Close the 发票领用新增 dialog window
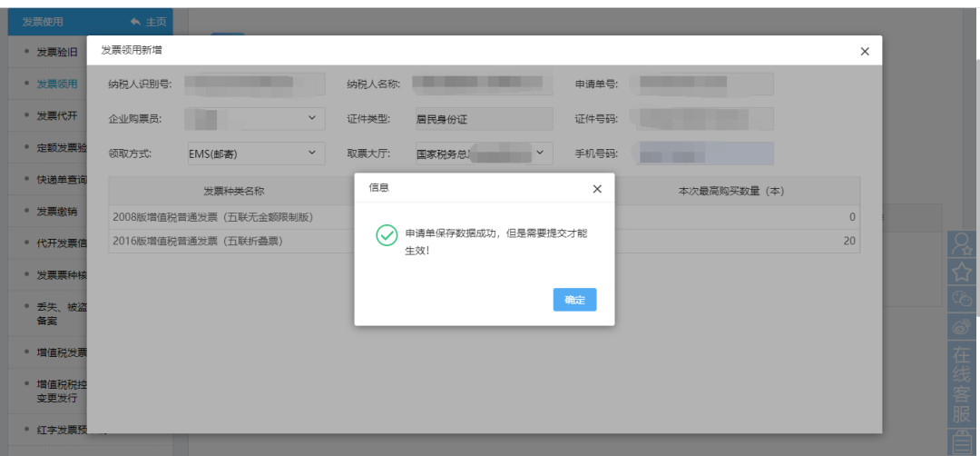The height and width of the screenshot is (456, 980). point(865,51)
